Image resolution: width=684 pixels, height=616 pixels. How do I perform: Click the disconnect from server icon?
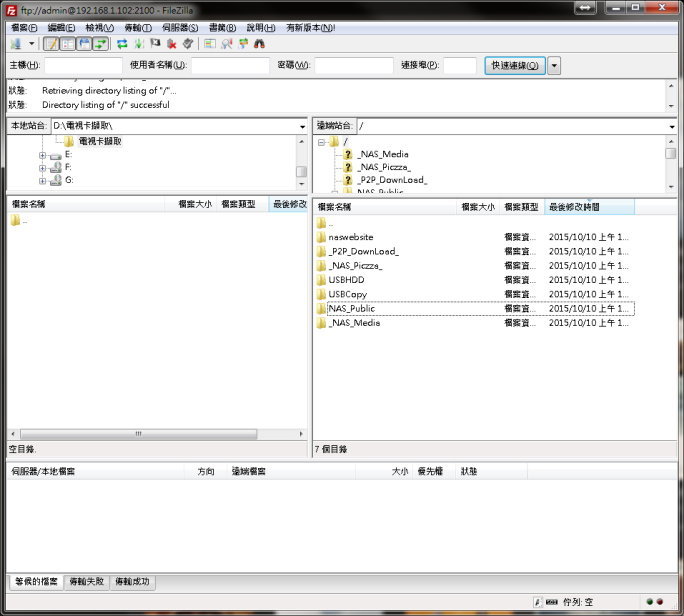click(172, 44)
